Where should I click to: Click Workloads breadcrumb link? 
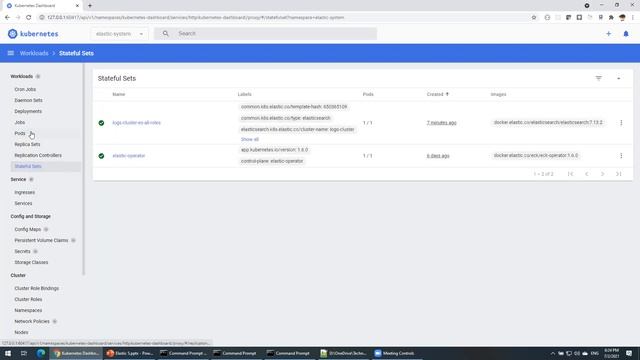click(34, 53)
